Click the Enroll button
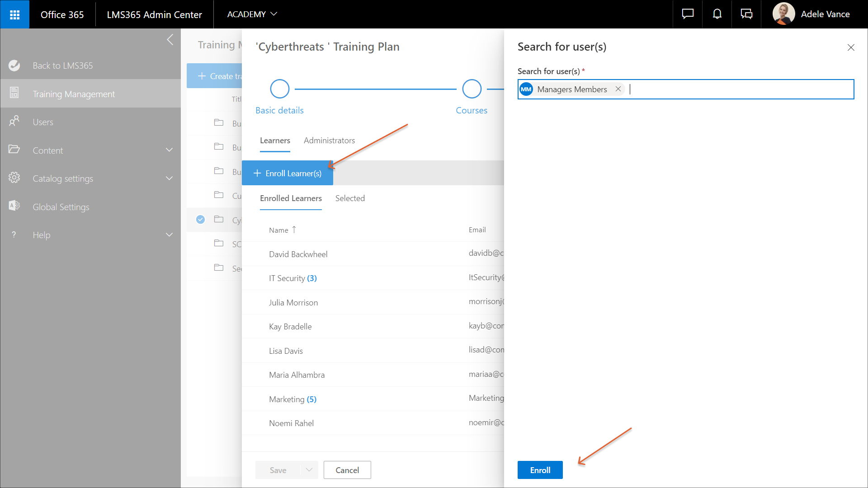868x488 pixels. (540, 470)
